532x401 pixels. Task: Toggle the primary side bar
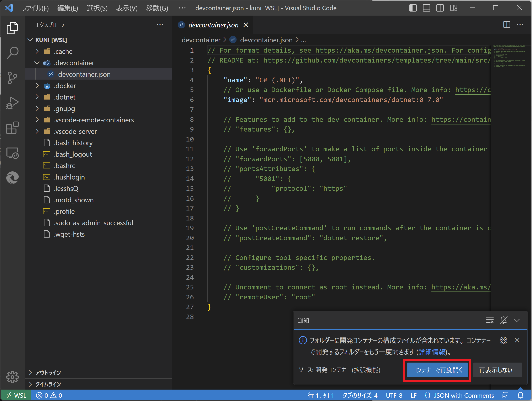(413, 8)
